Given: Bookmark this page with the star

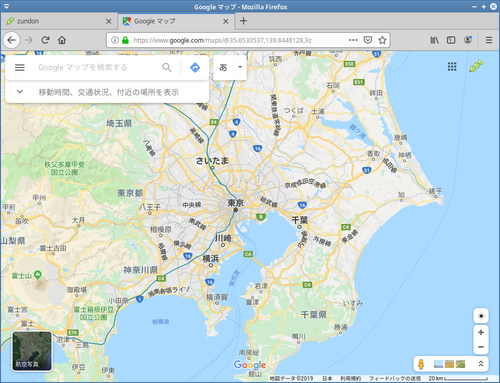Looking at the screenshot, I should pos(382,40).
